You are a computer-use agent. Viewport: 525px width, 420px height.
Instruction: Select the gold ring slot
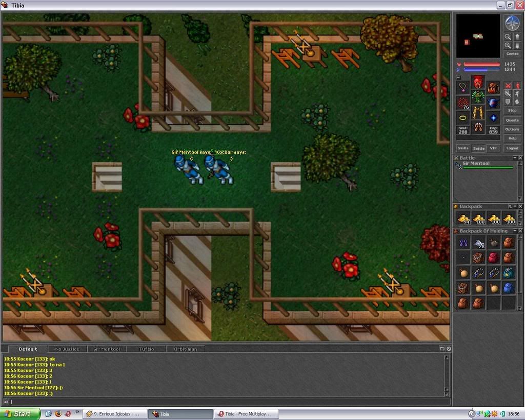coord(463,118)
